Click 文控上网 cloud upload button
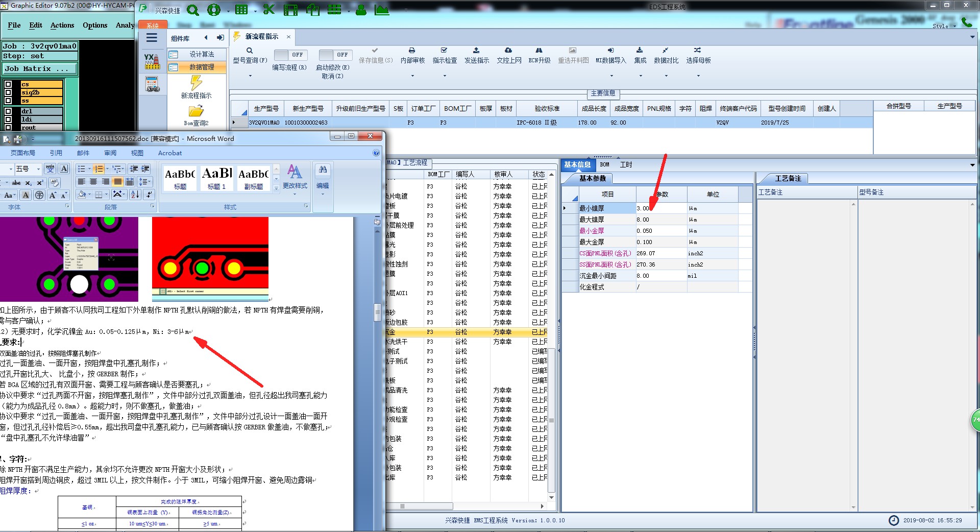The image size is (980, 532). click(509, 56)
